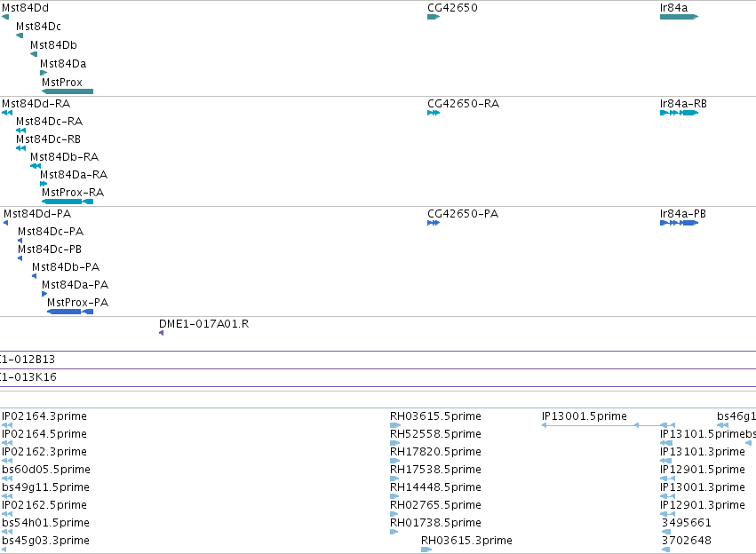Click the RH03615.5prime EST arrow
This screenshot has height=554, width=756.
pos(394,425)
